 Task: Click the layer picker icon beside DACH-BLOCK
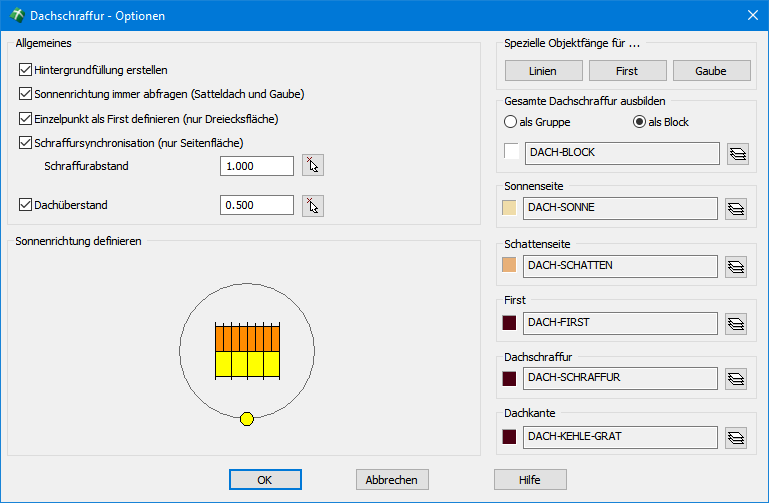pos(738,153)
